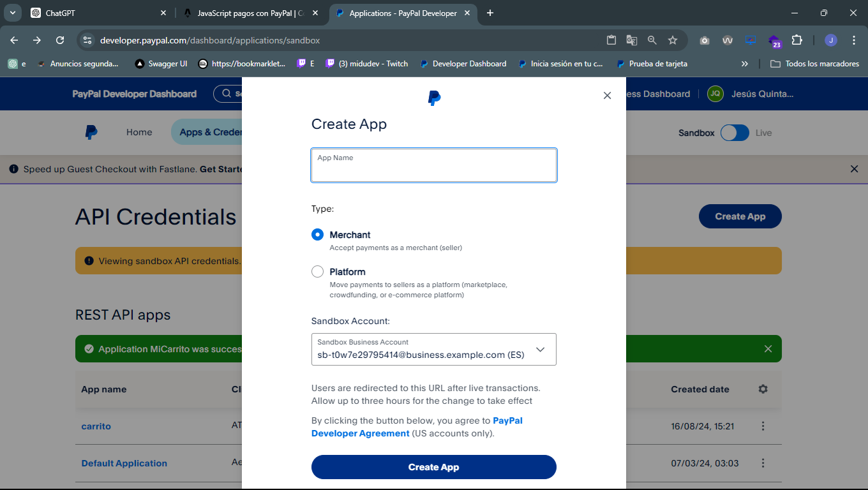Dismiss the green MiCarrito success message

768,349
